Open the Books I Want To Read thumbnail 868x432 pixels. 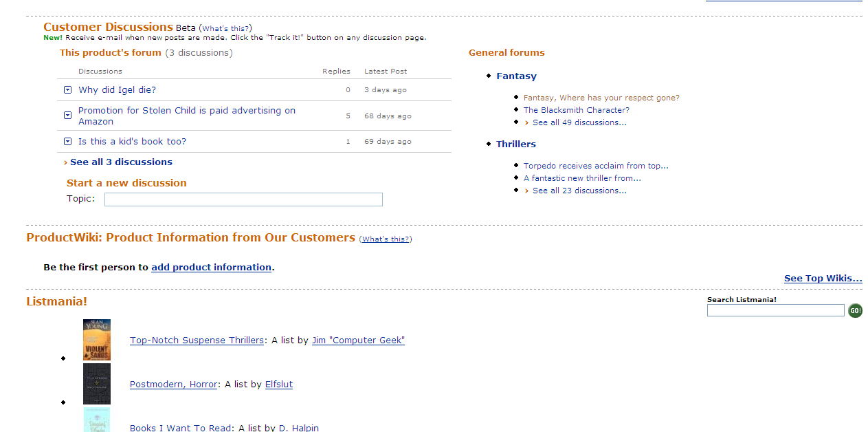click(97, 420)
